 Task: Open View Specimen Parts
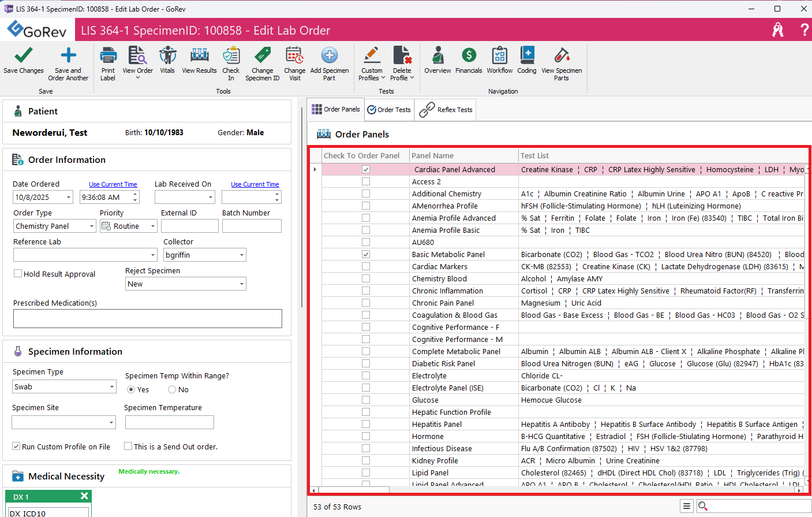click(x=561, y=56)
